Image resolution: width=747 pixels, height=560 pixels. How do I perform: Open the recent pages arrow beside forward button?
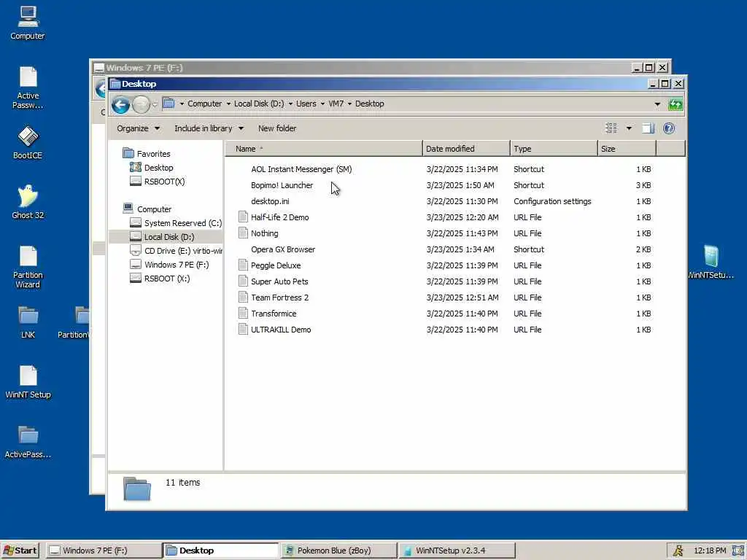tap(155, 104)
